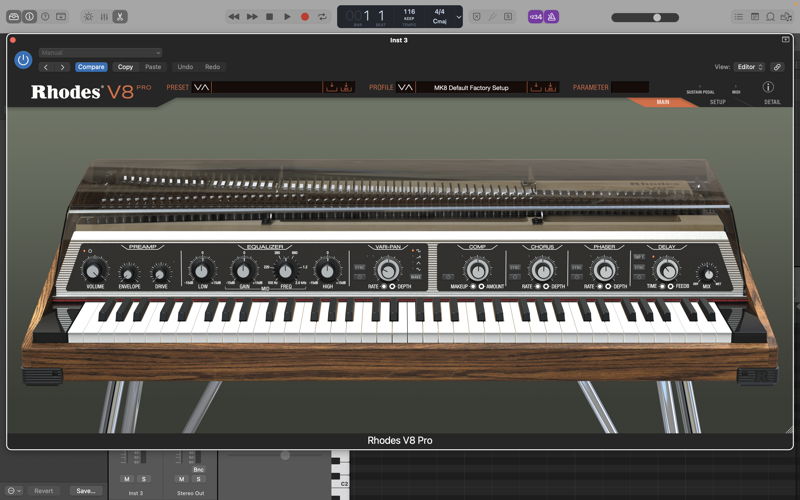Open the Note Pads icon

[x=755, y=17]
